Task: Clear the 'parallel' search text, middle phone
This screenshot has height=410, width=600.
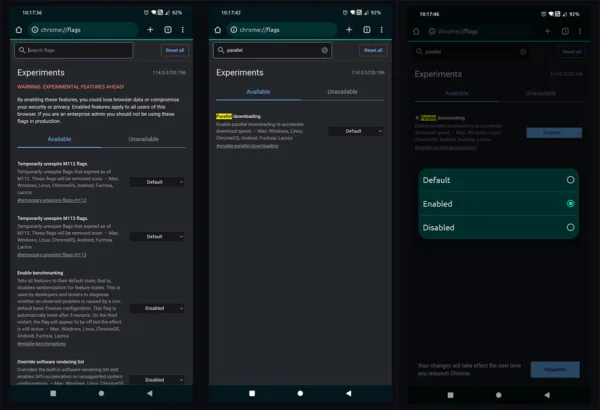Action: [x=324, y=50]
